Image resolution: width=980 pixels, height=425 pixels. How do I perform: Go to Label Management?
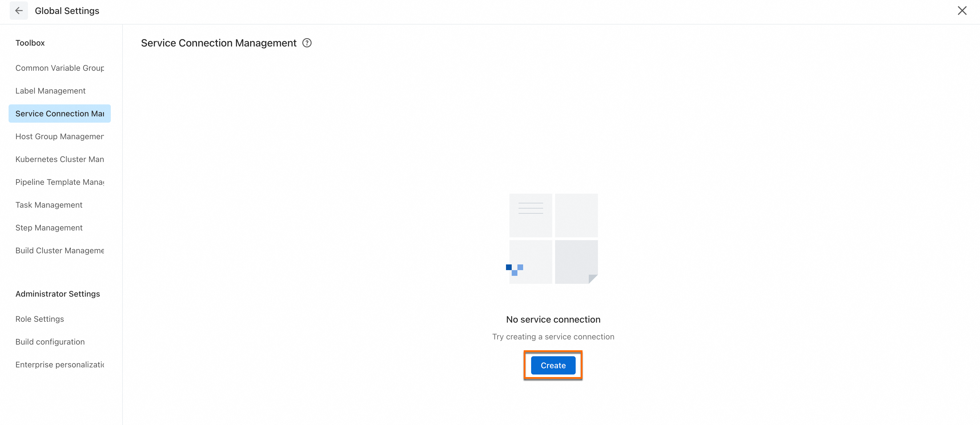click(51, 91)
